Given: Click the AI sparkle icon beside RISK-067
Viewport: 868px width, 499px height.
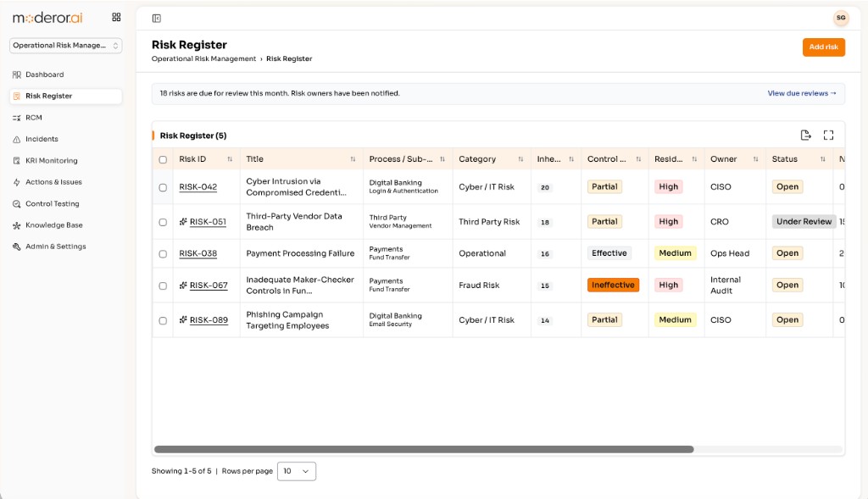Looking at the screenshot, I should point(183,286).
